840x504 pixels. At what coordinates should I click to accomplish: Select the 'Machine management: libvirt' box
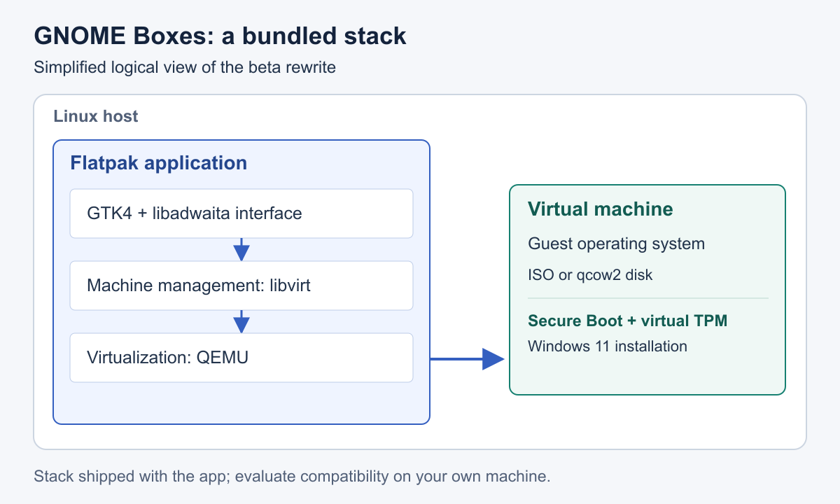point(241,285)
